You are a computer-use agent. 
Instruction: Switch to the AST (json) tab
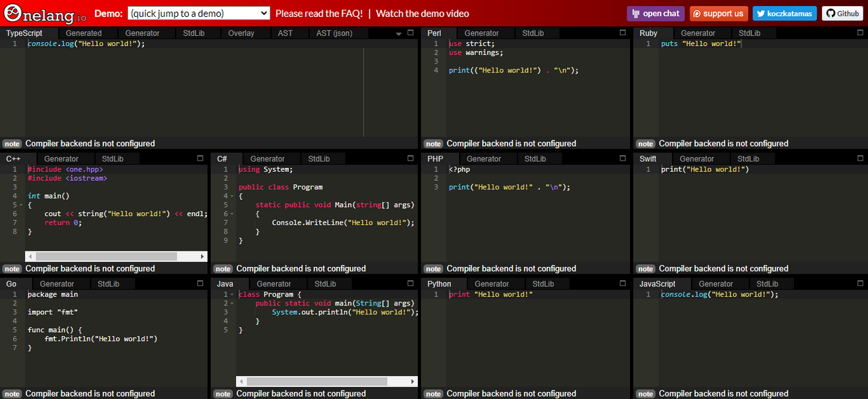[334, 33]
